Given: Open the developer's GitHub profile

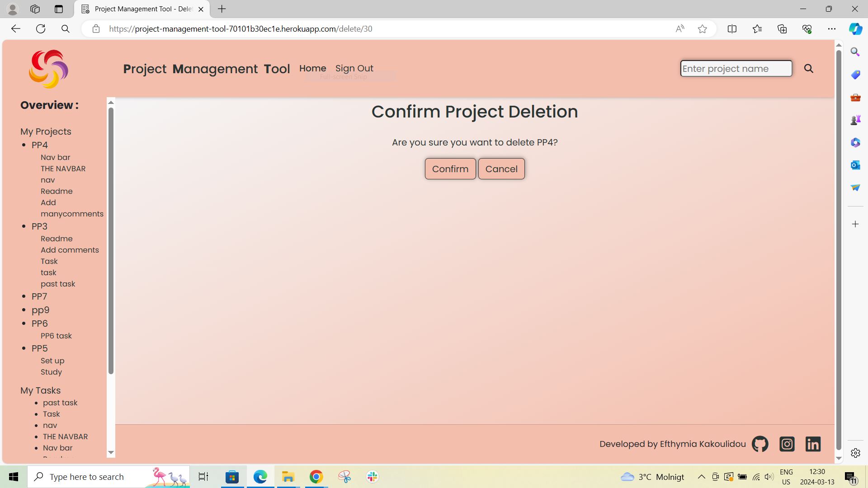Looking at the screenshot, I should pos(760,444).
